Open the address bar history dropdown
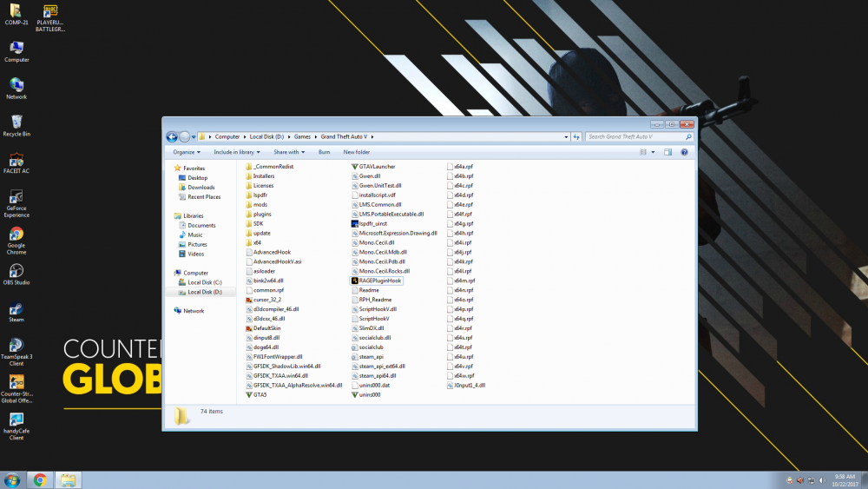The width and height of the screenshot is (868, 489). [x=566, y=136]
